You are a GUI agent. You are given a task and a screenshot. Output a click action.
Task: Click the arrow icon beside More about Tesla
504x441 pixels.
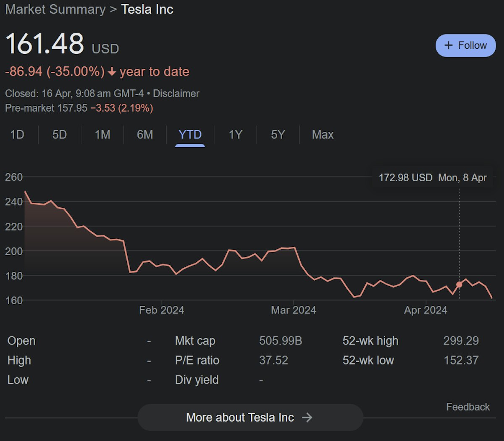point(307,418)
